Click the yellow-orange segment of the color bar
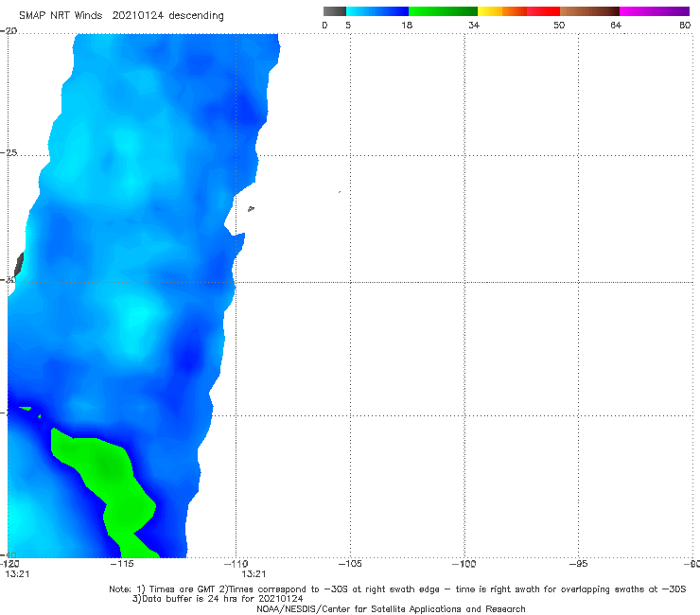Image resolution: width=700 pixels, height=615 pixels. [502, 11]
